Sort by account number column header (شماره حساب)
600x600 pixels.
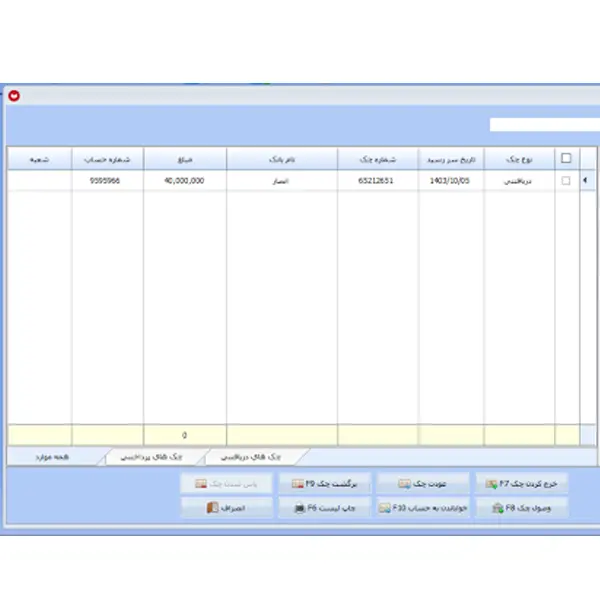pos(108,159)
